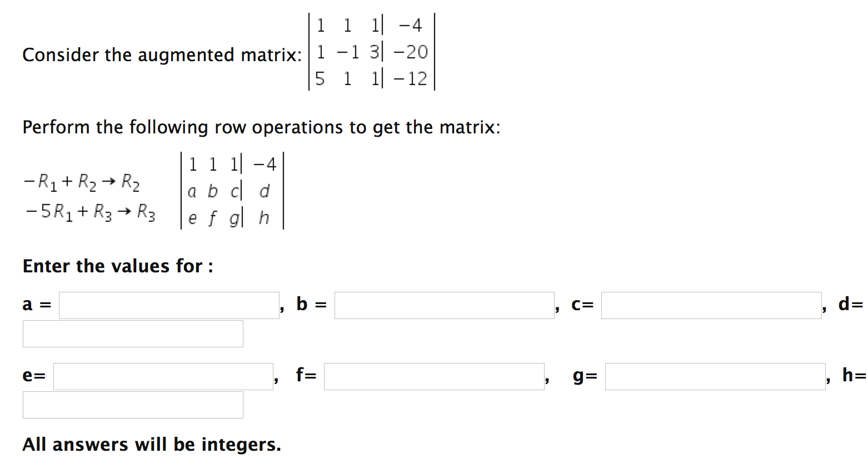Select the label f= beside its field
Screen dimensions: 868x468
305,376
